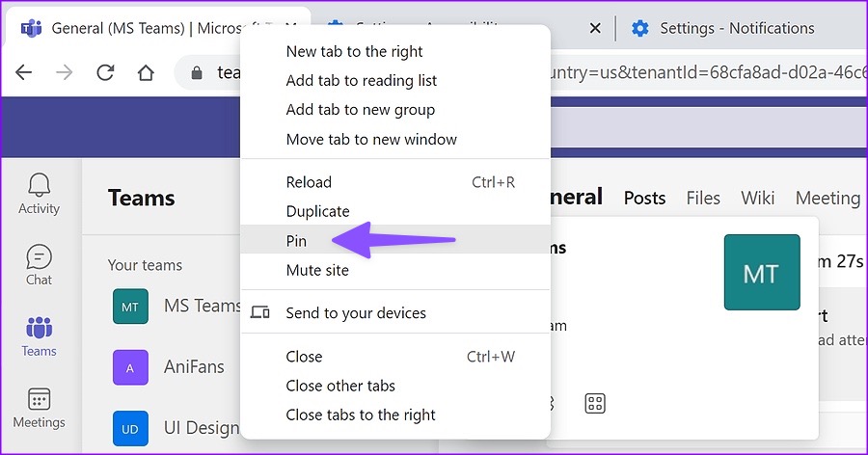Open the Posts channel tab

coord(644,199)
